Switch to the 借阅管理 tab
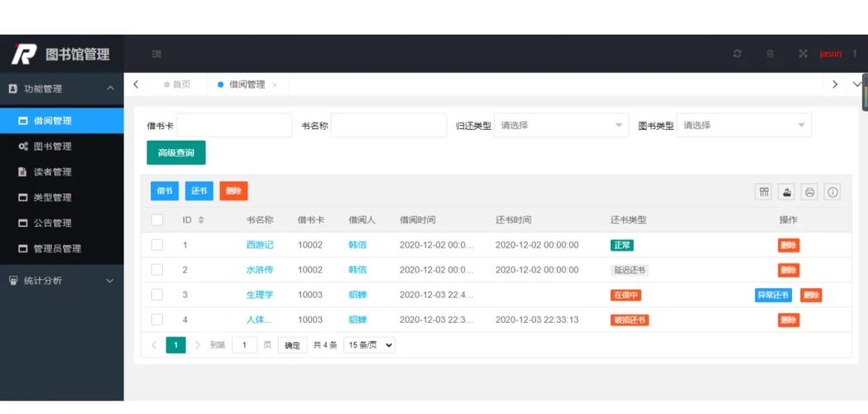This screenshot has height=414, width=868. pyautogui.click(x=247, y=84)
